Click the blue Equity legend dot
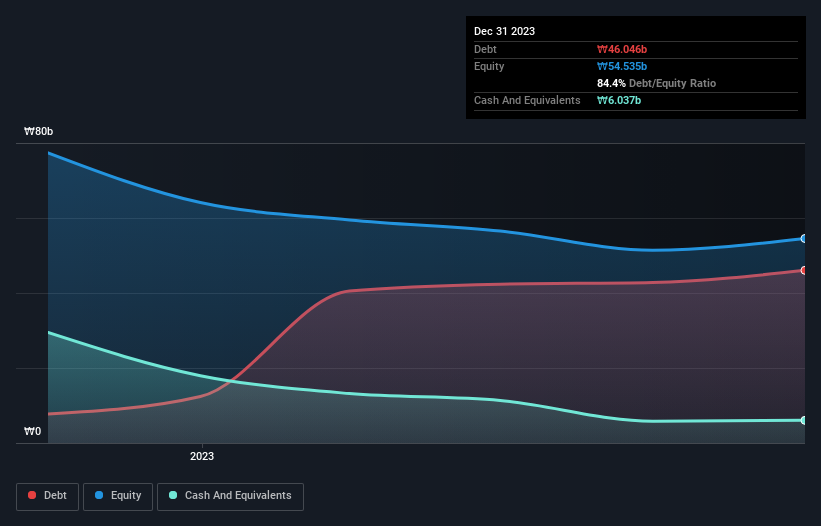This screenshot has width=821, height=526. point(99,495)
